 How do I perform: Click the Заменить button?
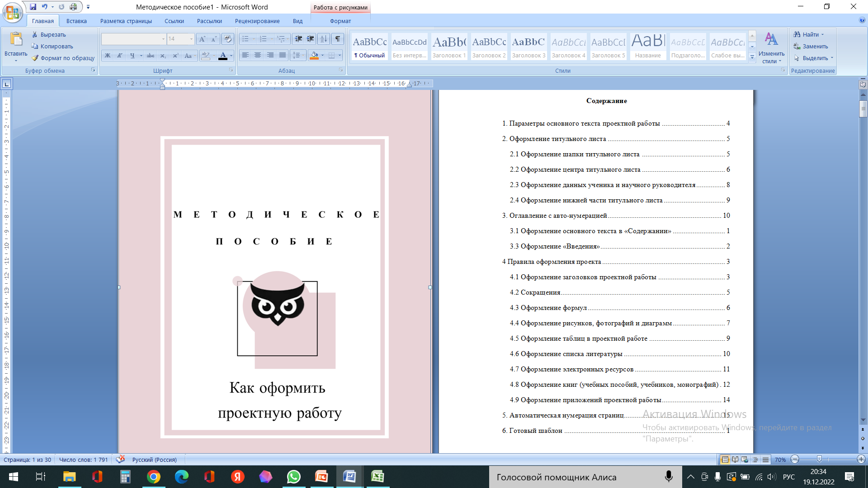pyautogui.click(x=811, y=47)
